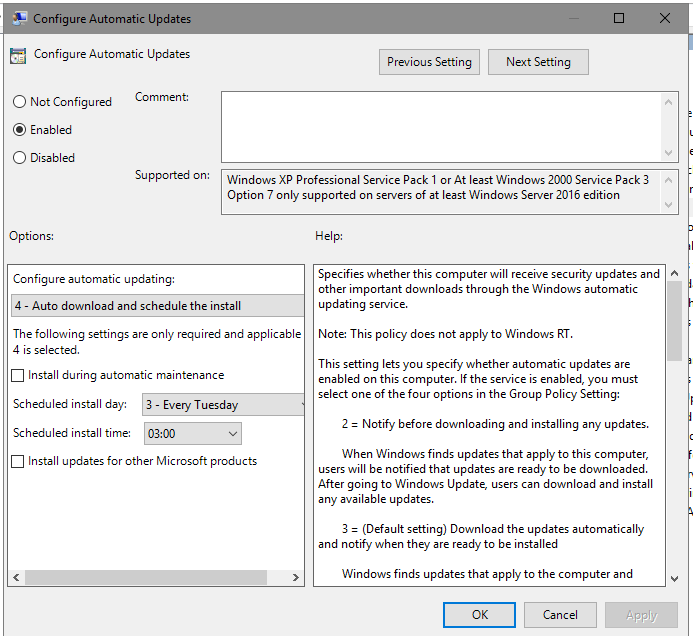Click the Options pane horizontal scrollbar thumb
693x636 pixels.
[146, 578]
